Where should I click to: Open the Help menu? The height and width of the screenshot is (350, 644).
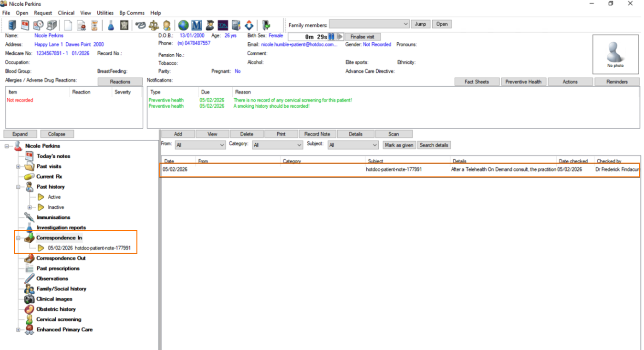click(x=156, y=13)
